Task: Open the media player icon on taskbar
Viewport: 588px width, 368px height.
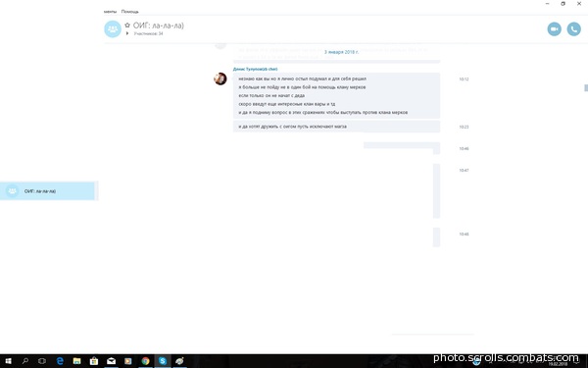Action: pyautogui.click(x=127, y=361)
